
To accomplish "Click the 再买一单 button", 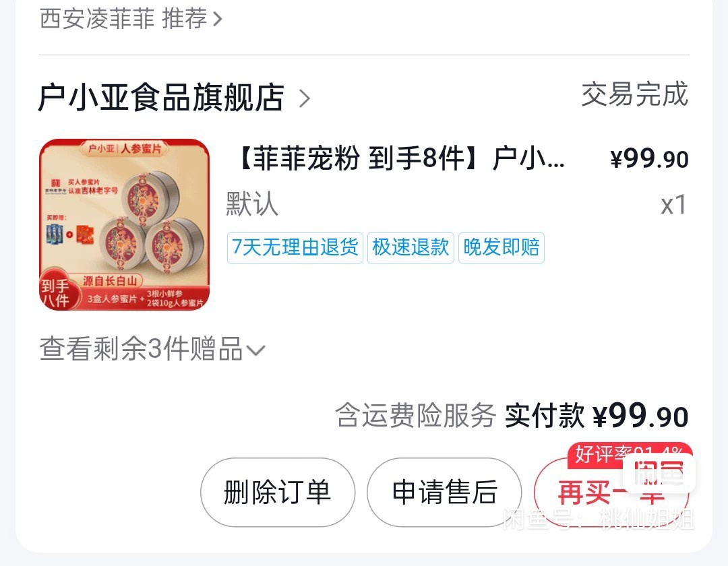I will 611,493.
